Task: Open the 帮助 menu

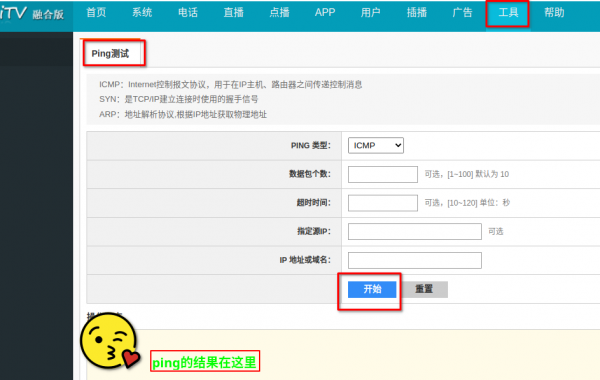Action: pyautogui.click(x=554, y=13)
